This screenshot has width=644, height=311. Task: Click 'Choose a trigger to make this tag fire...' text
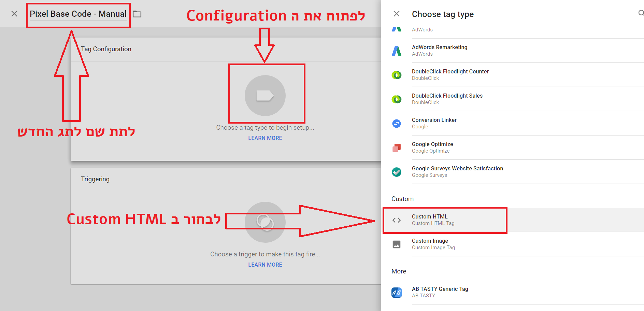(265, 254)
